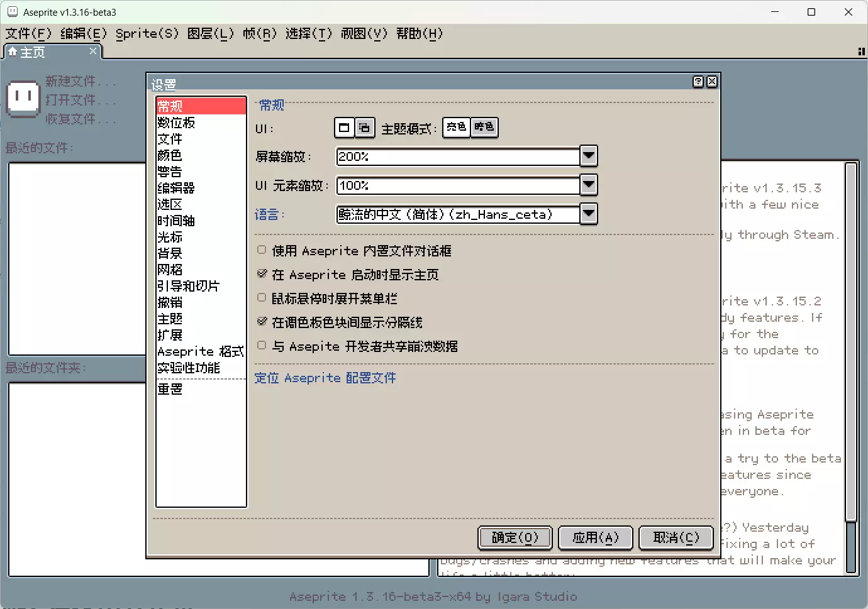Click the blue 语言 label link
868x609 pixels.
pyautogui.click(x=269, y=214)
